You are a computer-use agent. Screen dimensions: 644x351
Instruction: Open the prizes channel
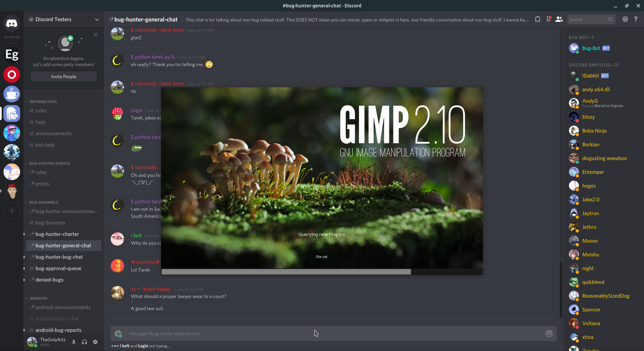coord(64,184)
